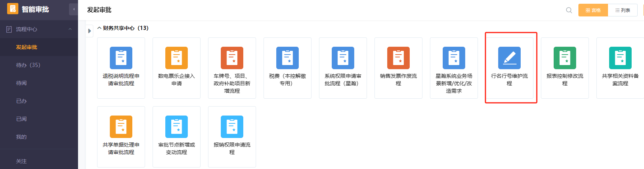
Task: Switch to 宫格 grid view
Action: tap(593, 10)
